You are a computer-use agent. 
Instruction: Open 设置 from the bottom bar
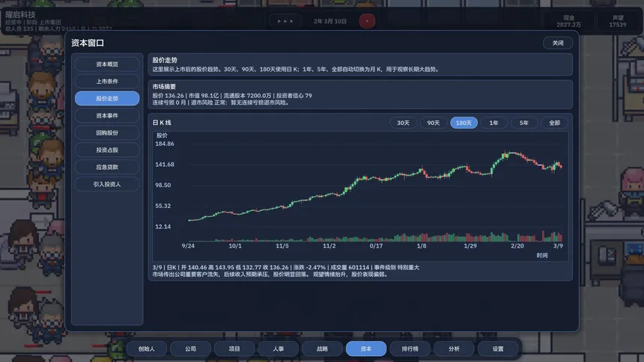[498, 349]
